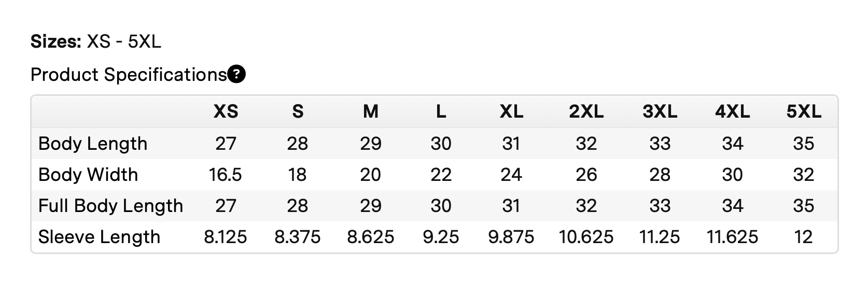Click the 5XL column header
This screenshot has width=868, height=283.
point(804,111)
